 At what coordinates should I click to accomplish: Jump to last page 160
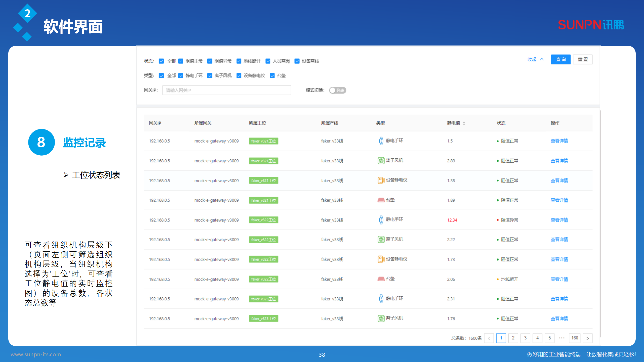pyautogui.click(x=575, y=338)
